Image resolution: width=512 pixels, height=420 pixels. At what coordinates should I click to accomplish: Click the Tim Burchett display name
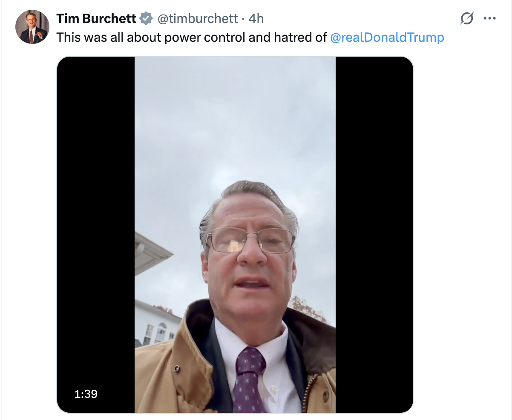coord(96,18)
